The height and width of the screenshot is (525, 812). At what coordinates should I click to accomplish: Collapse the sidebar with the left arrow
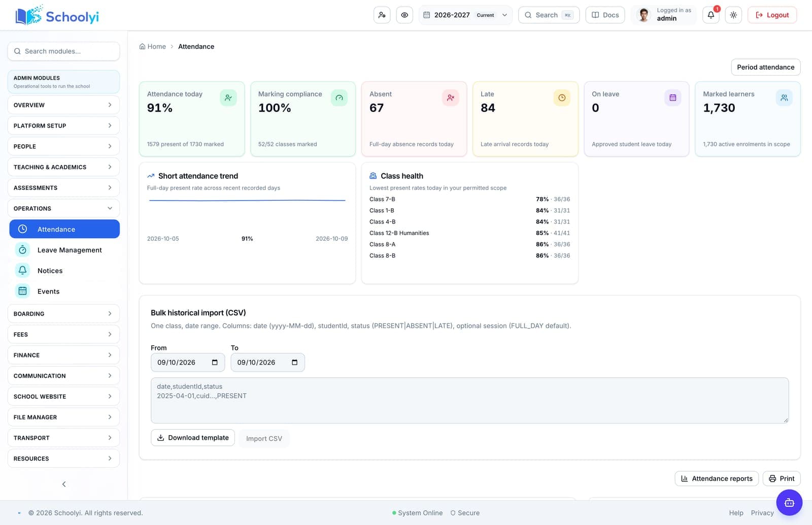(x=64, y=484)
